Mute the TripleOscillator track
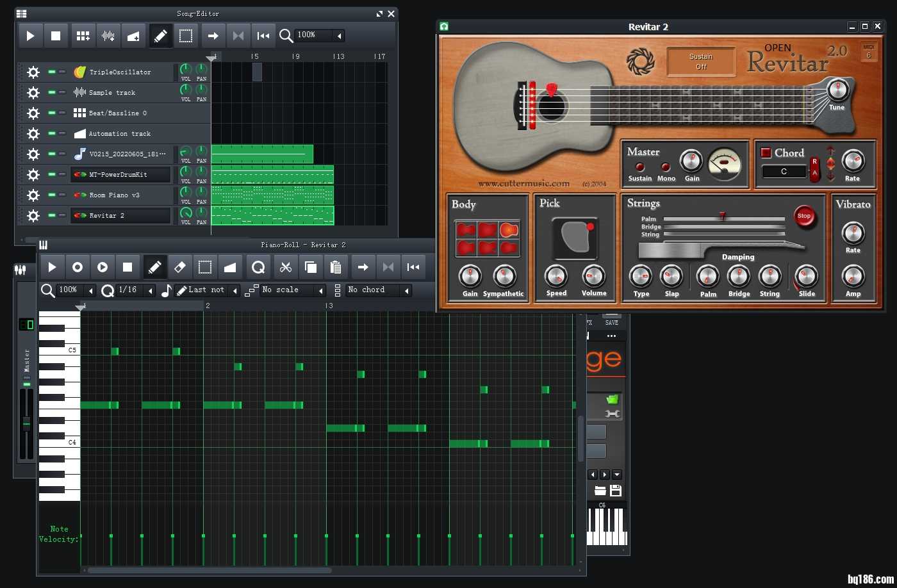 click(x=52, y=72)
